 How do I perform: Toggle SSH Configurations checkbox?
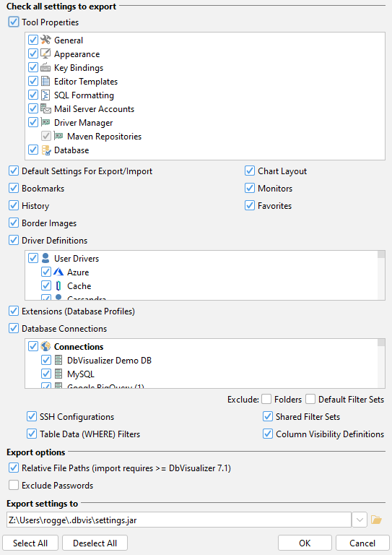tap(32, 416)
